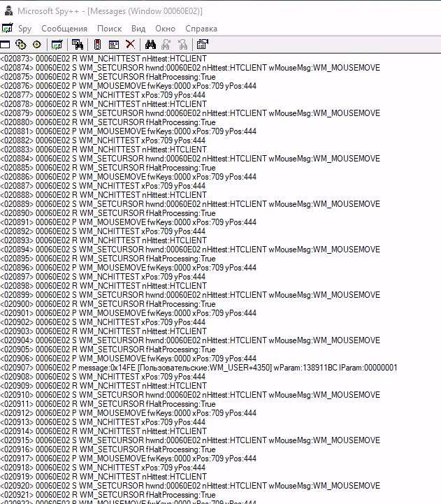The width and height of the screenshot is (441, 504).
Task: Click the Find Next toolbar icon
Action: pyautogui.click(x=166, y=44)
